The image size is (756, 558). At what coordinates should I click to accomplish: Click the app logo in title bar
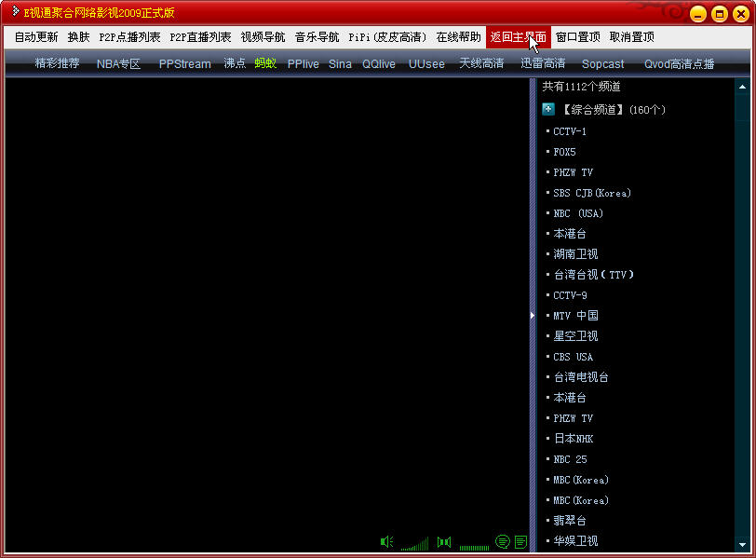[x=15, y=11]
